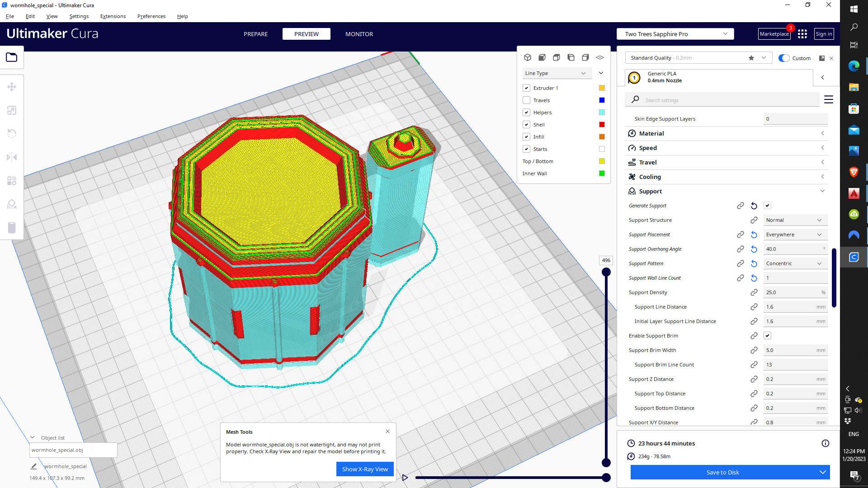
Task: Reset Support Overhang Angle with revert arrow
Action: [754, 249]
